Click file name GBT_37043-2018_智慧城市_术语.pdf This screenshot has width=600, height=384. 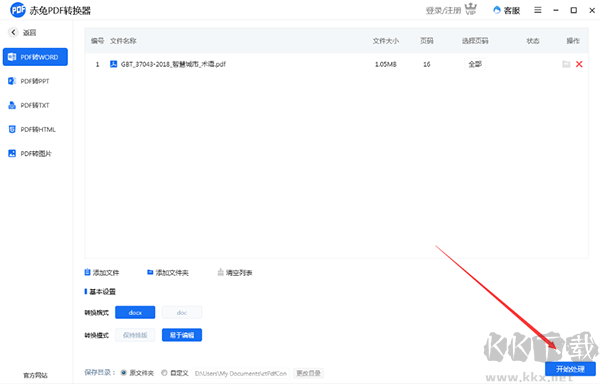pos(173,64)
